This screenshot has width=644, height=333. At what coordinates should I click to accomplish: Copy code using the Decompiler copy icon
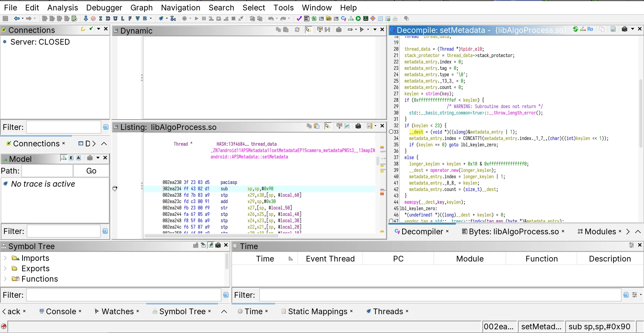[x=602, y=29]
